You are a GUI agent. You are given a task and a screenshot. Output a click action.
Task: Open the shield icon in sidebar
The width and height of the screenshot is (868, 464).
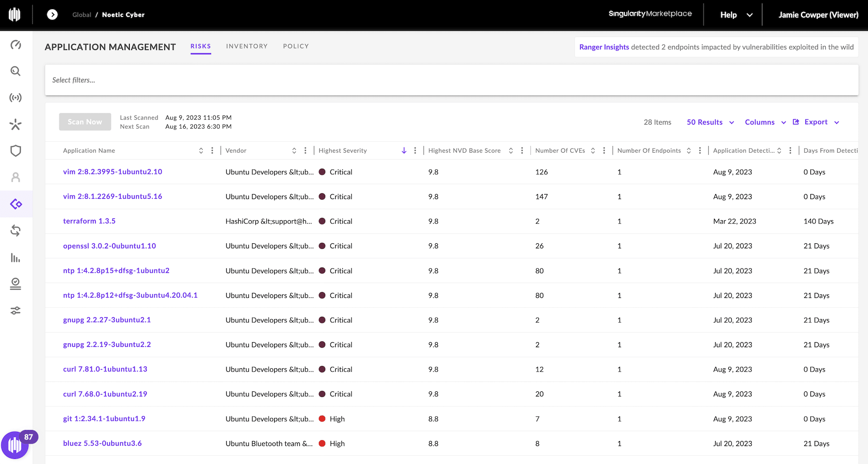point(16,151)
